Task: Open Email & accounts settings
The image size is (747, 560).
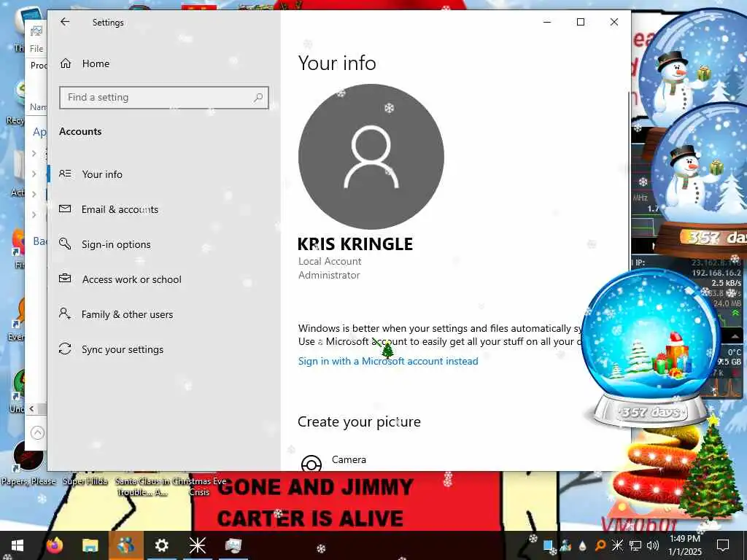Action: (x=120, y=209)
